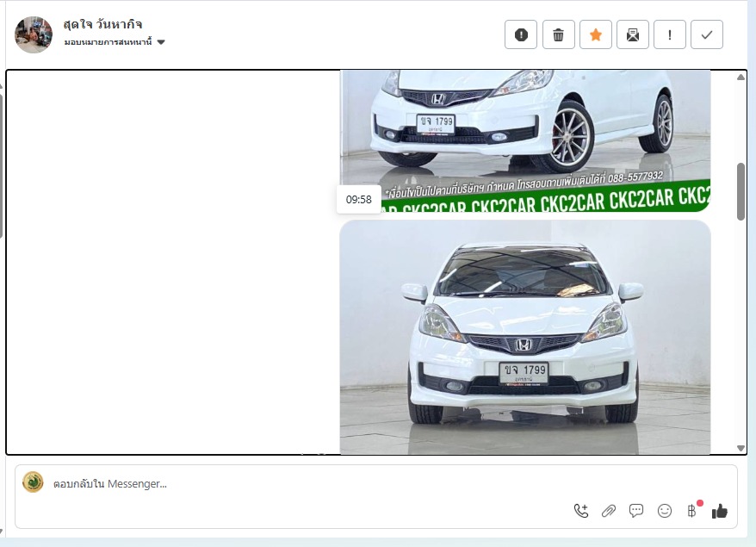Viewport: 756px width, 547px height.
Task: Click the reply in Messenger text field
Action: pos(301,484)
